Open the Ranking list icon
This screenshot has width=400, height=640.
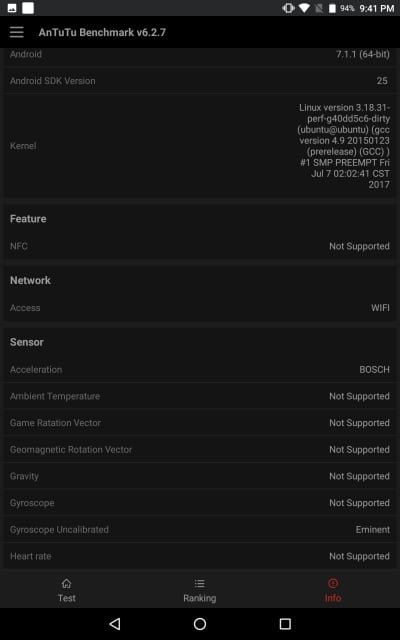(200, 583)
